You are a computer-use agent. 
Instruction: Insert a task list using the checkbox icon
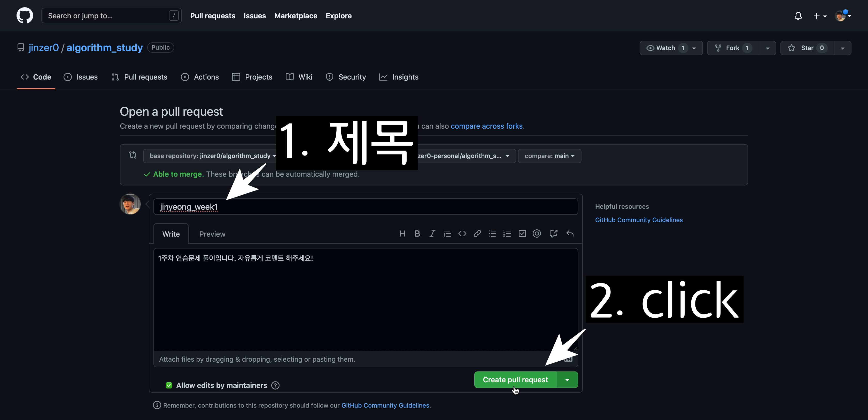pyautogui.click(x=522, y=234)
